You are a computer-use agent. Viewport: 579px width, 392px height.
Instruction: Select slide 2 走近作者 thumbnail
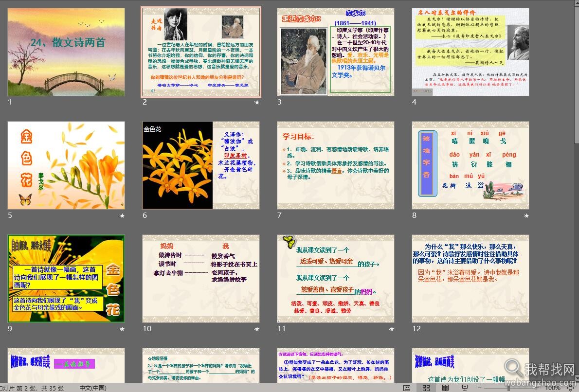pos(201,52)
